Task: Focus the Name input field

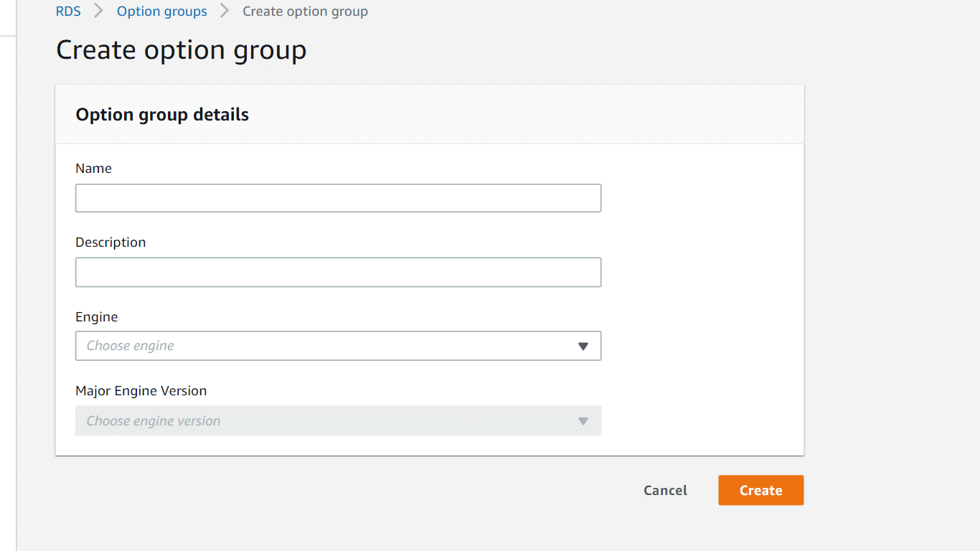Action: pos(338,198)
